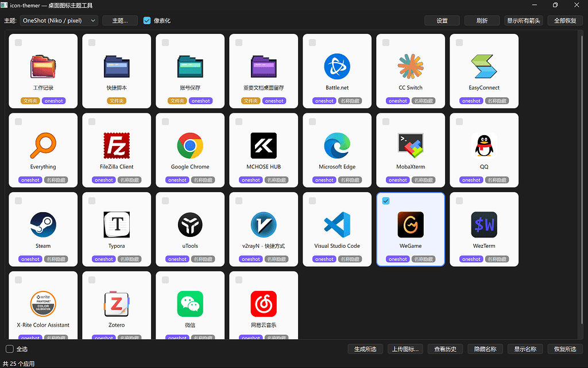Check the 全选 select-all checkbox

[x=10, y=349]
